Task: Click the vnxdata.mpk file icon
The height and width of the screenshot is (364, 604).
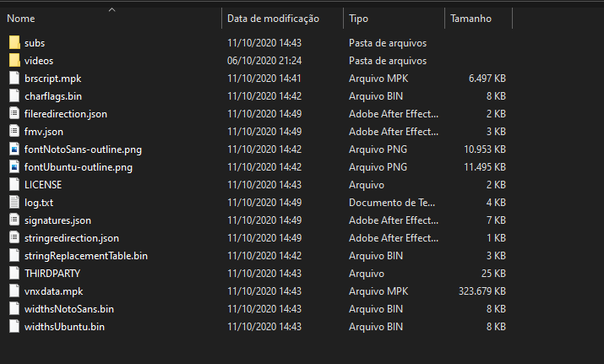Action: [x=14, y=291]
